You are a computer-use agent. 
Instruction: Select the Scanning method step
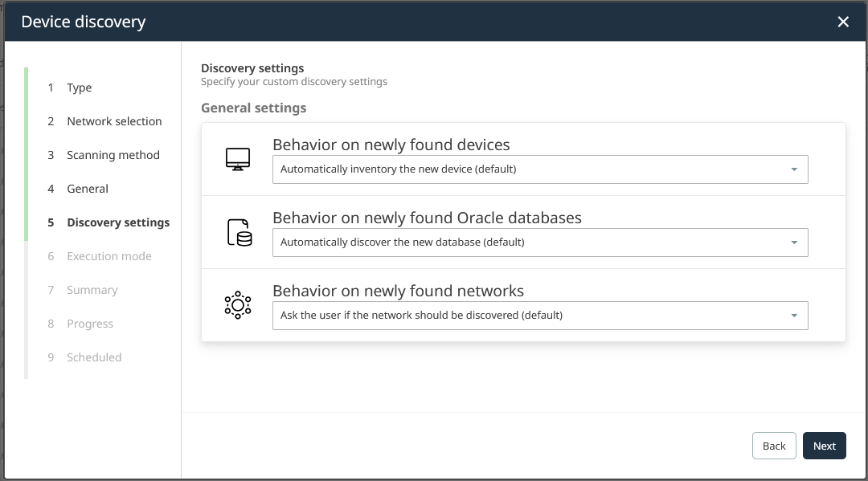(113, 155)
